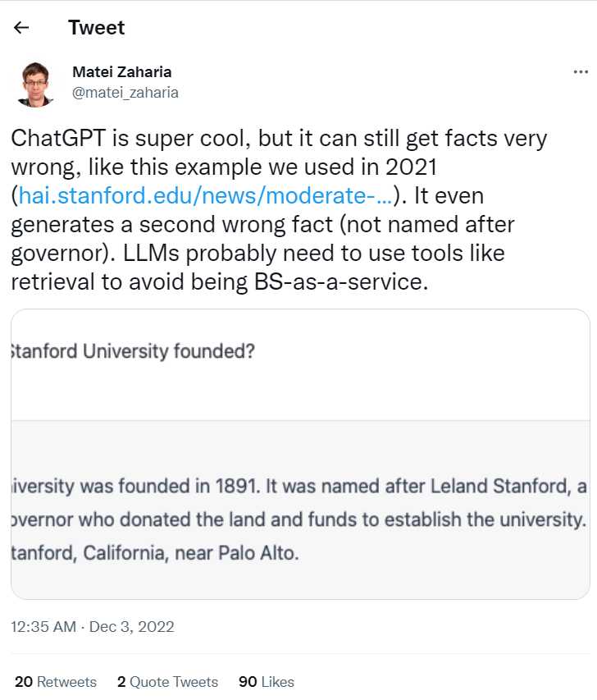View the 20 Retweets list
The height and width of the screenshot is (700, 597).
(56, 682)
